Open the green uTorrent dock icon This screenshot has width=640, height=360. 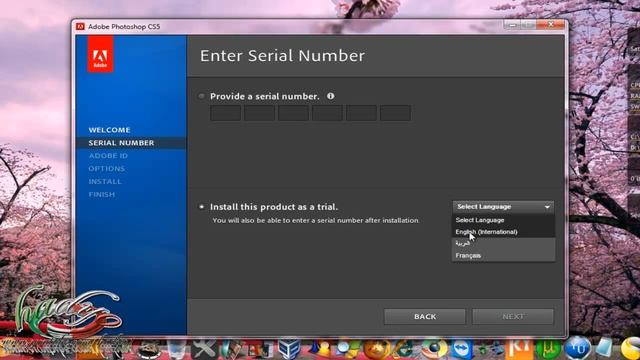(x=548, y=349)
